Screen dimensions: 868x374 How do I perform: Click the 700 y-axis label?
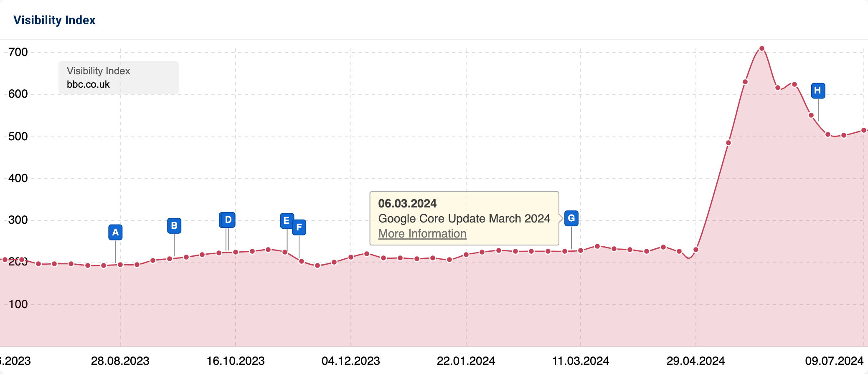coord(18,52)
